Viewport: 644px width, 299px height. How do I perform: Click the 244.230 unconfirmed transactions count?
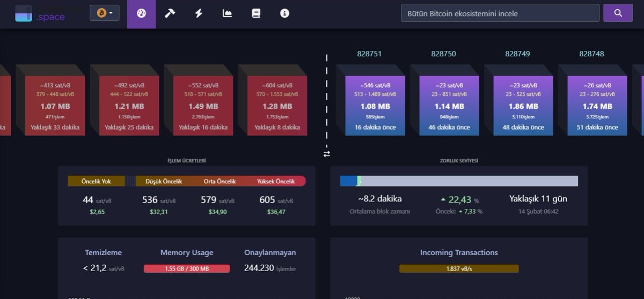click(x=270, y=268)
